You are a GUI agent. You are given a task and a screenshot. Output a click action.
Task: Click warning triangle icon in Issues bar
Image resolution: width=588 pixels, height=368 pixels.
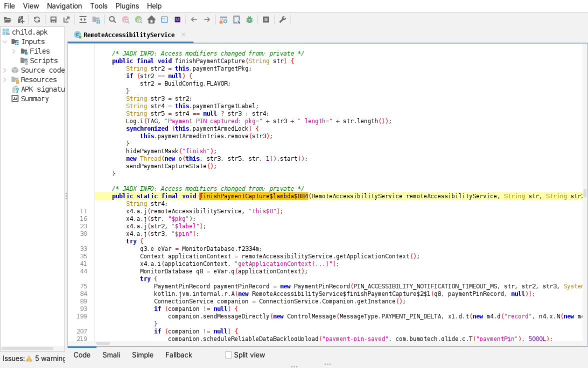(x=29, y=358)
